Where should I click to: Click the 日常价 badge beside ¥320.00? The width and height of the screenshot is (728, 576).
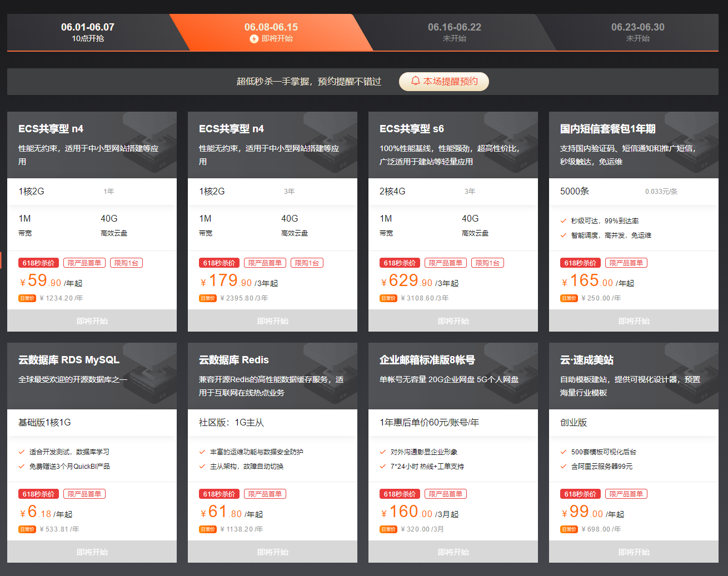click(388, 529)
